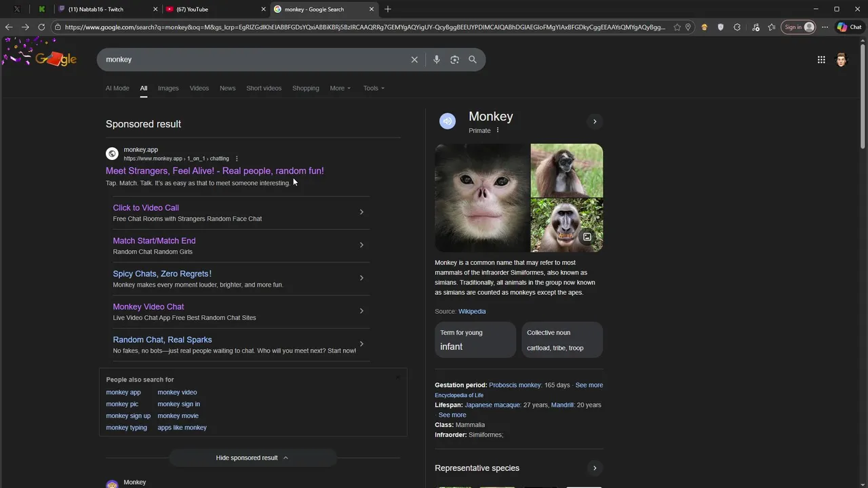This screenshot has height=488, width=868.
Task: Click the Japanese macaque link
Action: click(x=492, y=405)
